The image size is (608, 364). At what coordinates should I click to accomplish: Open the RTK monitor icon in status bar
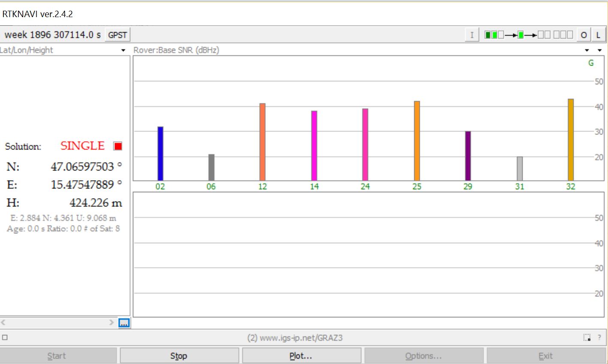click(587, 337)
